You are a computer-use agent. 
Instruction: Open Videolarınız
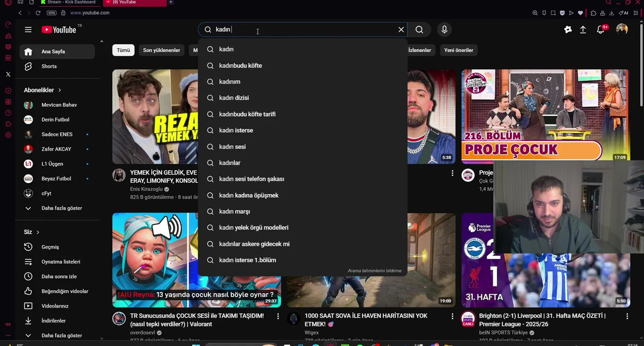point(57,306)
